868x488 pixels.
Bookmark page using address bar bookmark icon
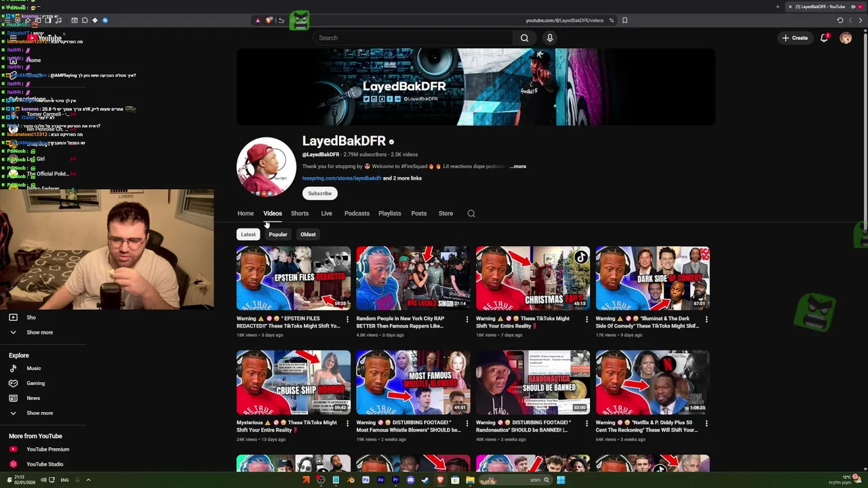[625, 20]
